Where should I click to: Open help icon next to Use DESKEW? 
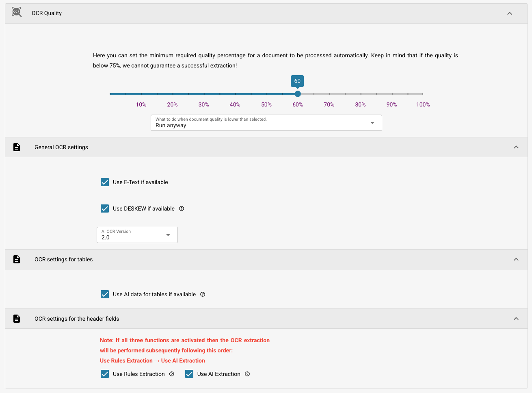182,208
